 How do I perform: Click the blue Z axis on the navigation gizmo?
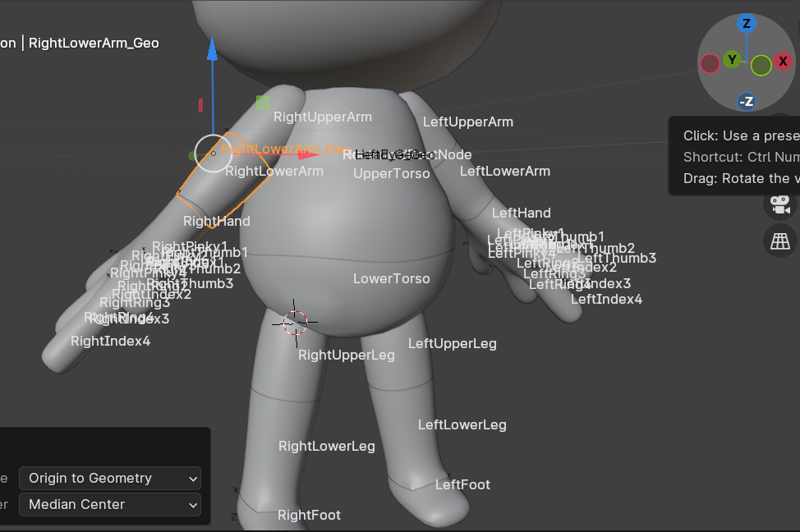pyautogui.click(x=746, y=24)
